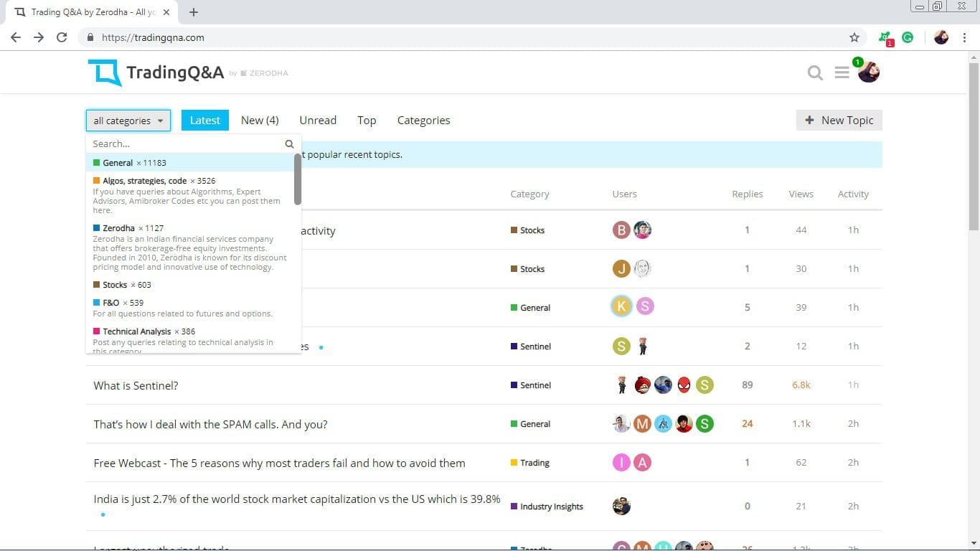Click the browser back arrow
Screen dimensions: 980x551
tap(16, 37)
